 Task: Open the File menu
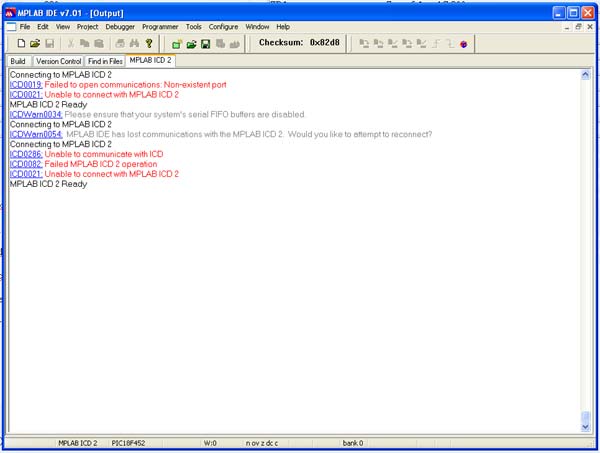(25, 27)
